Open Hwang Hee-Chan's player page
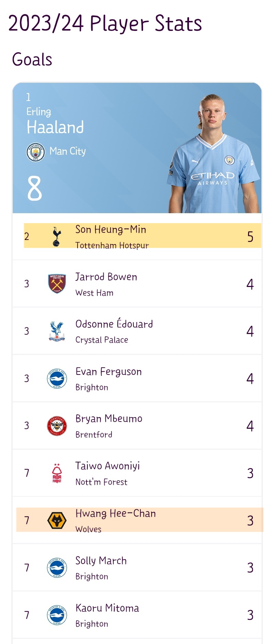The image size is (269, 644). (x=115, y=514)
